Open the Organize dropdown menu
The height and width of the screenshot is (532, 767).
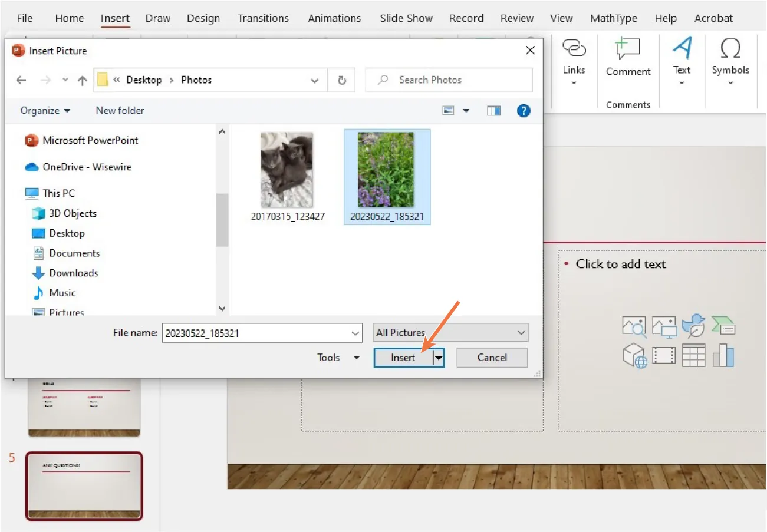click(45, 110)
